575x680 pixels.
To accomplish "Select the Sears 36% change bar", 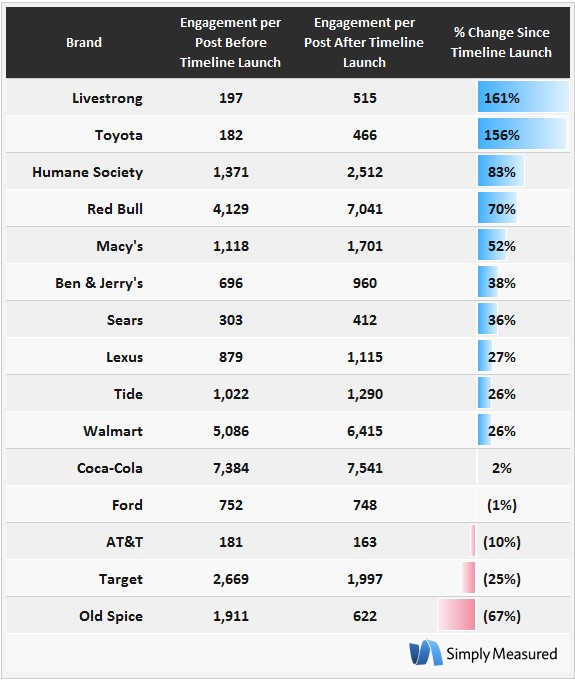I will coord(487,319).
